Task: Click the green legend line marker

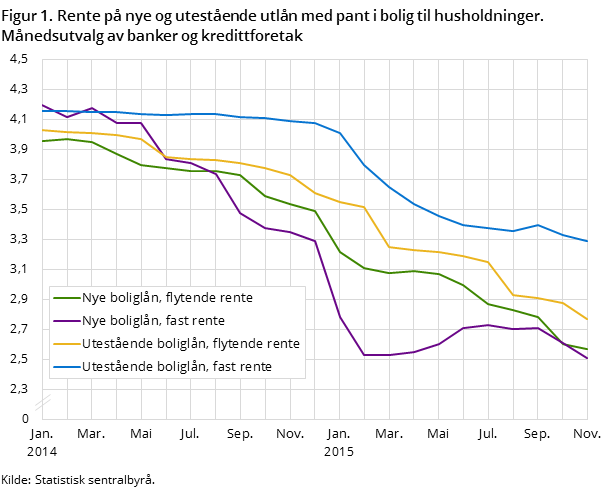Action: [x=66, y=298]
